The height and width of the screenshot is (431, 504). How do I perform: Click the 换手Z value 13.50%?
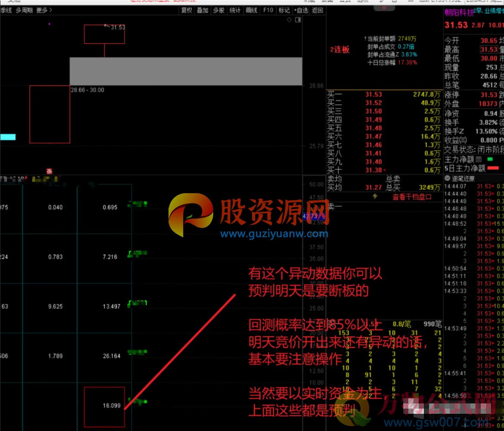[x=486, y=131]
